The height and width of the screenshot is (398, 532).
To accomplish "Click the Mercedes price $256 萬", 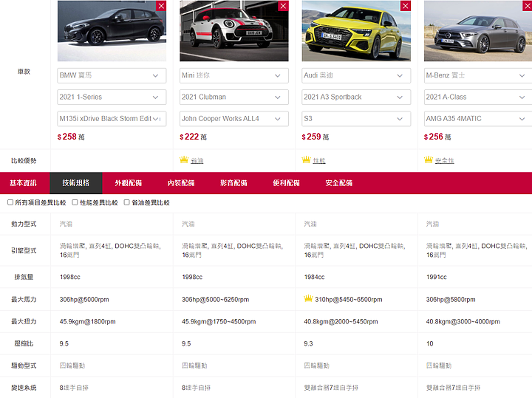I will (437, 137).
